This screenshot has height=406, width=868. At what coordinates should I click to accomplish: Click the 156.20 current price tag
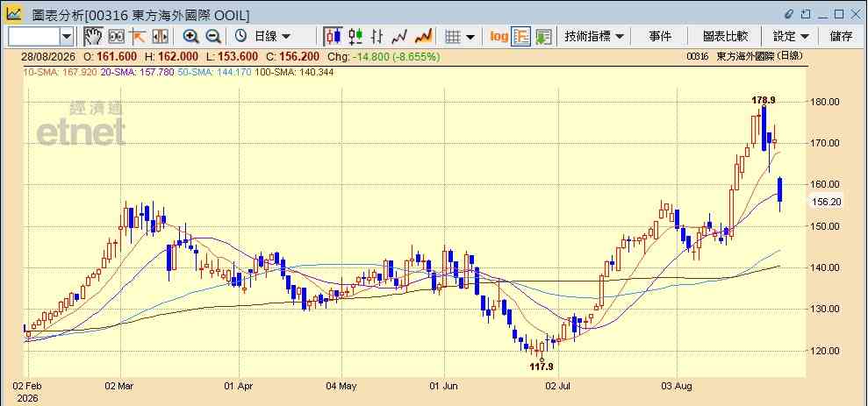826,203
